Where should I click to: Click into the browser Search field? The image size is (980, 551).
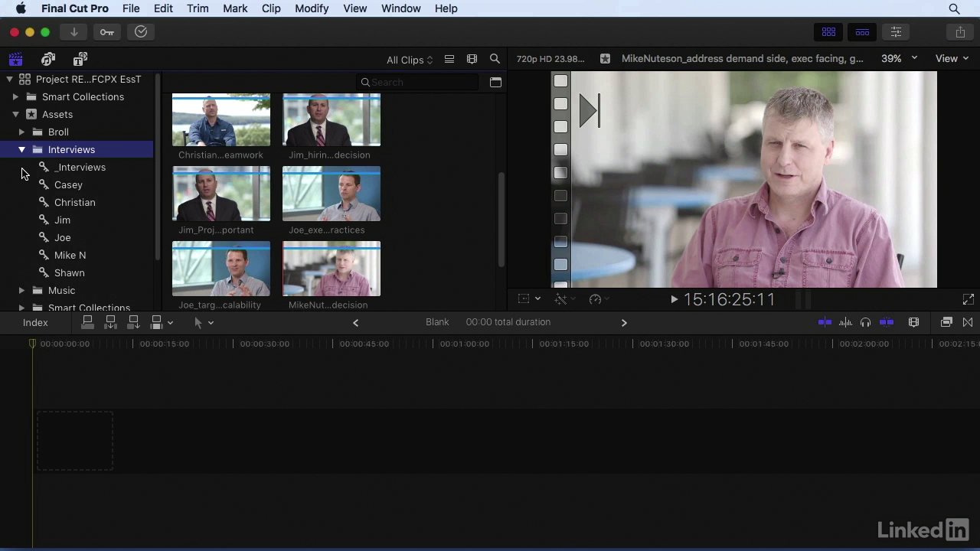tap(417, 82)
